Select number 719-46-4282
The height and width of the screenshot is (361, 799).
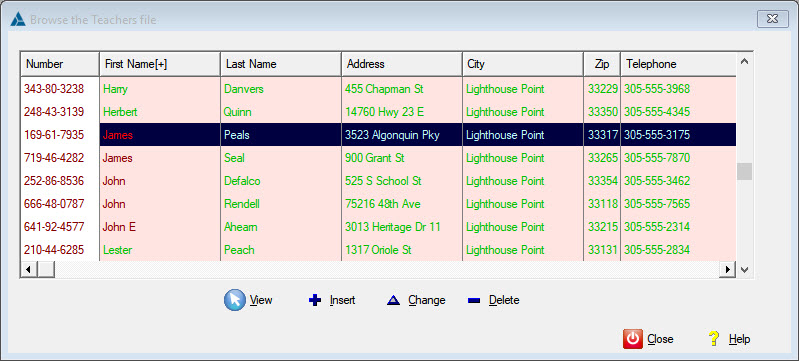click(x=54, y=158)
